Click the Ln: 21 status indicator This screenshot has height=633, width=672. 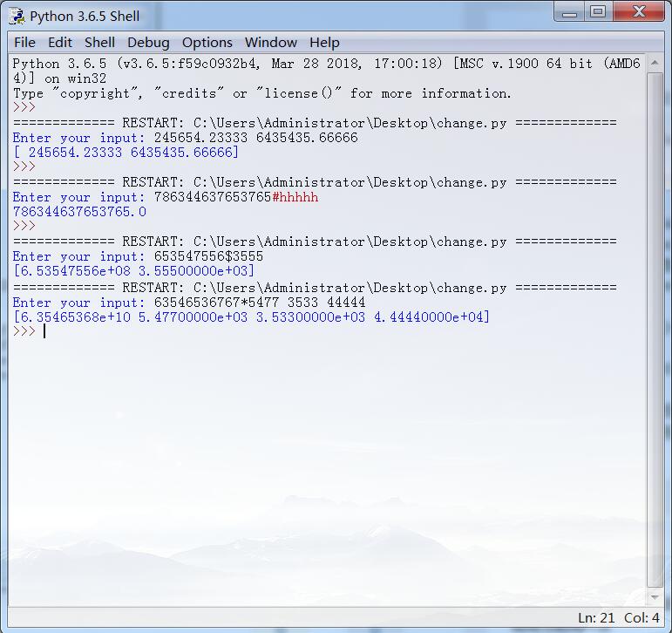coord(596,618)
